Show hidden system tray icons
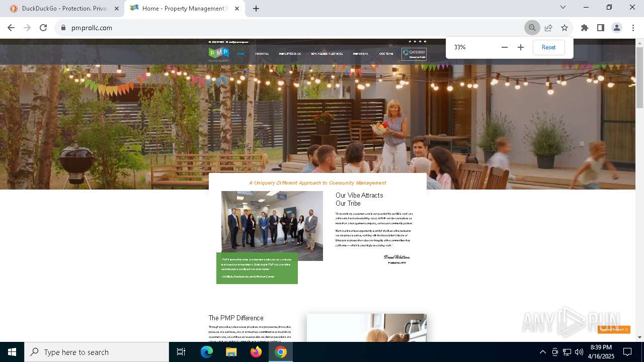Screen dimensions: 644x362 [x=542, y=352]
